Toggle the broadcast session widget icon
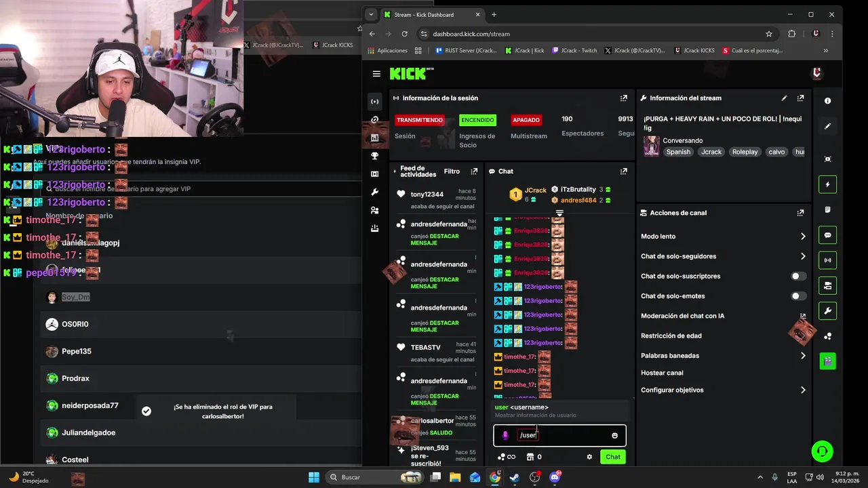The width and height of the screenshot is (868, 488). [x=827, y=260]
